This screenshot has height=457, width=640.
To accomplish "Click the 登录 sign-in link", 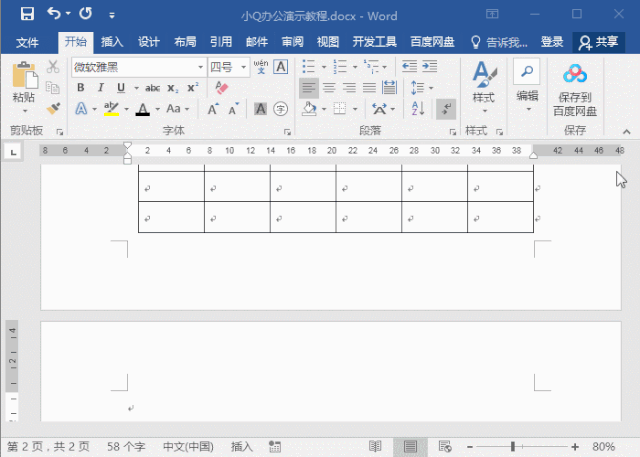I will click(552, 42).
